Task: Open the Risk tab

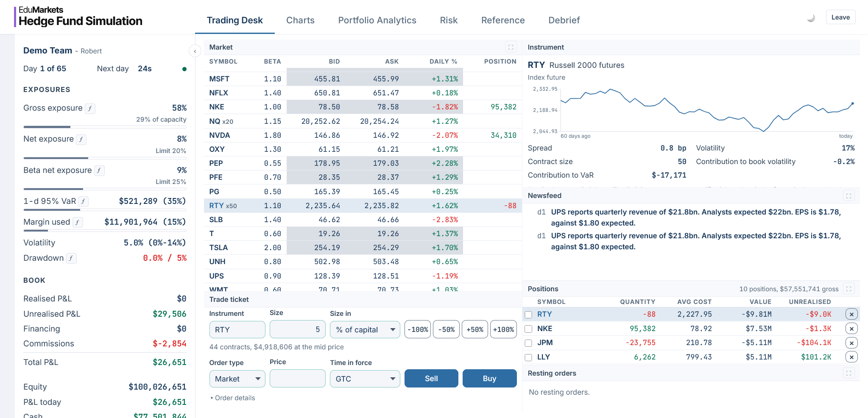Action: 449,20
